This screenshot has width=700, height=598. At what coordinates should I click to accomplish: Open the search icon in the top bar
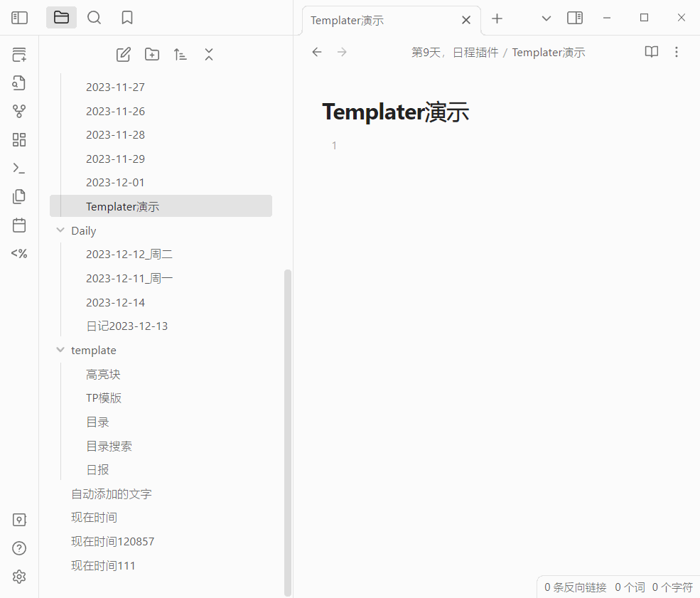94,17
